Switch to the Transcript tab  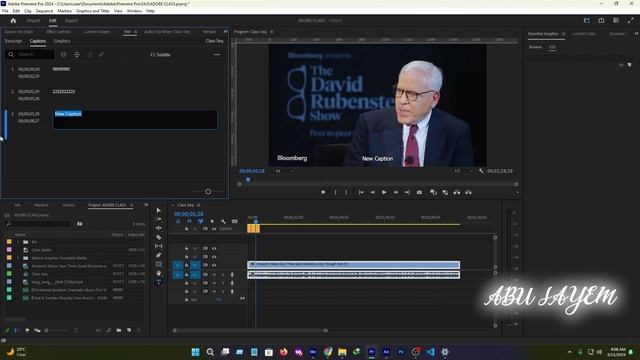[13, 41]
